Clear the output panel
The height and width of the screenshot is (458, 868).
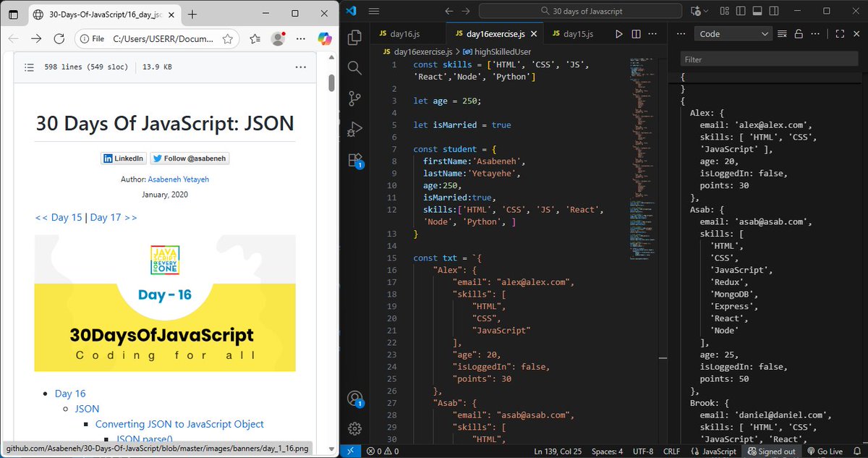coord(782,34)
